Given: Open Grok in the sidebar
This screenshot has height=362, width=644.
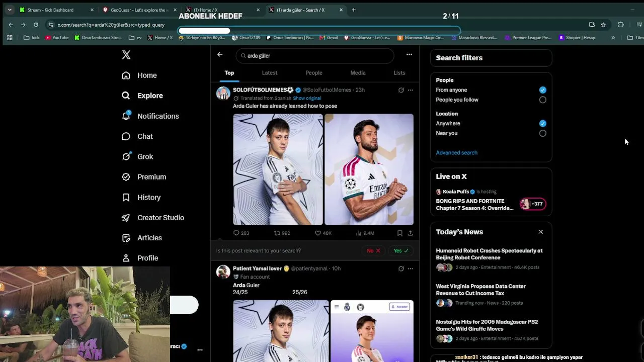Looking at the screenshot, I should point(137,156).
